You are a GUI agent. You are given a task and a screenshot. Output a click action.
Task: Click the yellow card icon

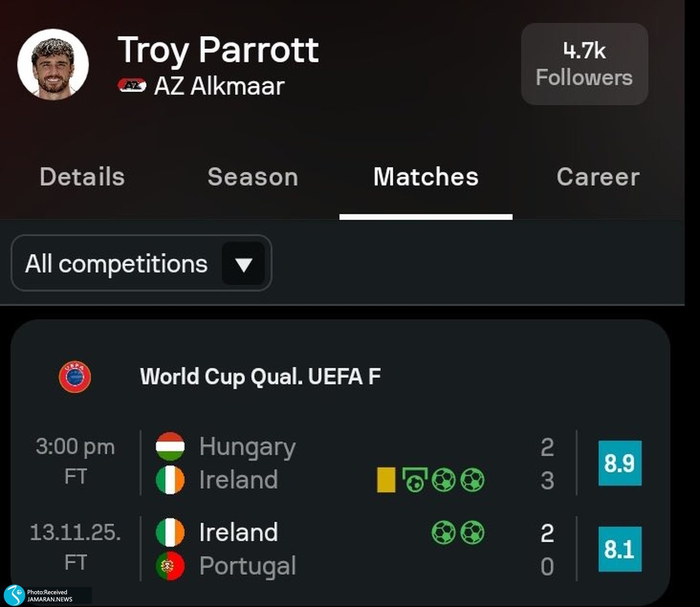(386, 480)
